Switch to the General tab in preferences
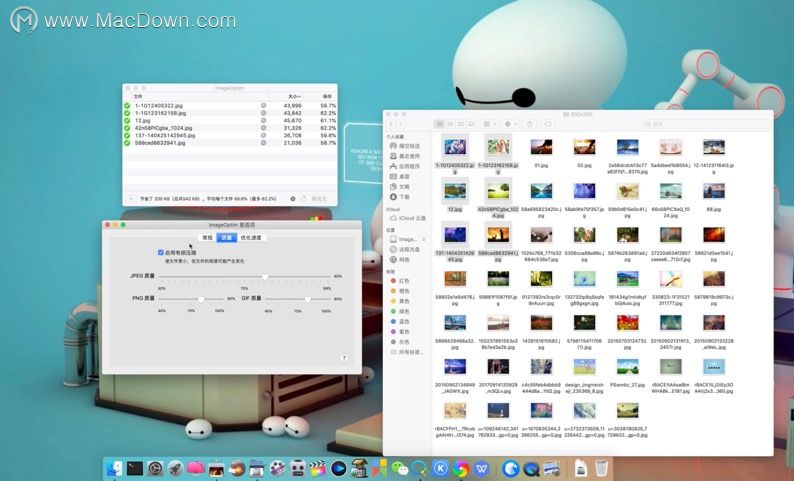This screenshot has height=481, width=794. (x=207, y=237)
